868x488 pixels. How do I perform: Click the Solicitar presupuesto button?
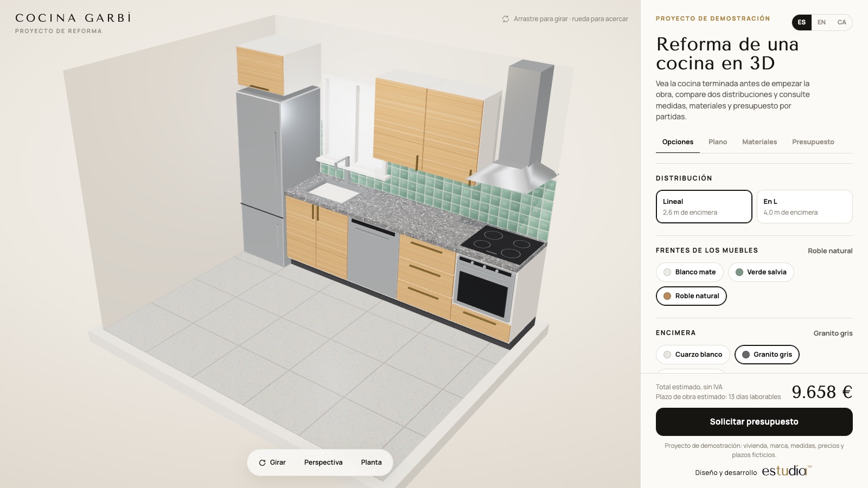tap(754, 422)
